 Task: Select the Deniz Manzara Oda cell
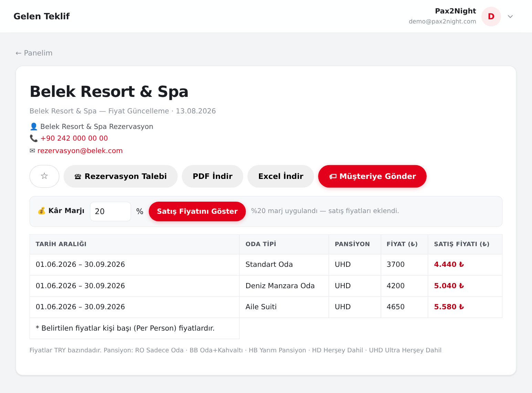(x=284, y=286)
